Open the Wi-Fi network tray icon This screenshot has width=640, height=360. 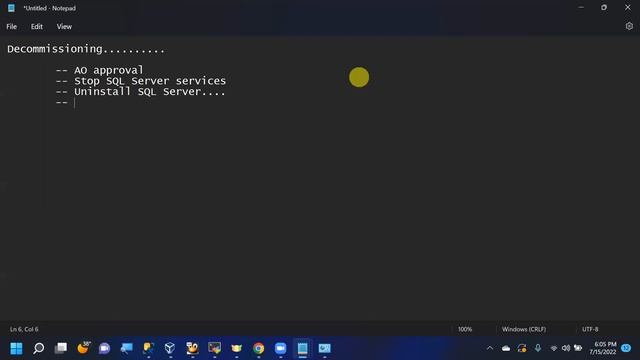click(x=553, y=348)
